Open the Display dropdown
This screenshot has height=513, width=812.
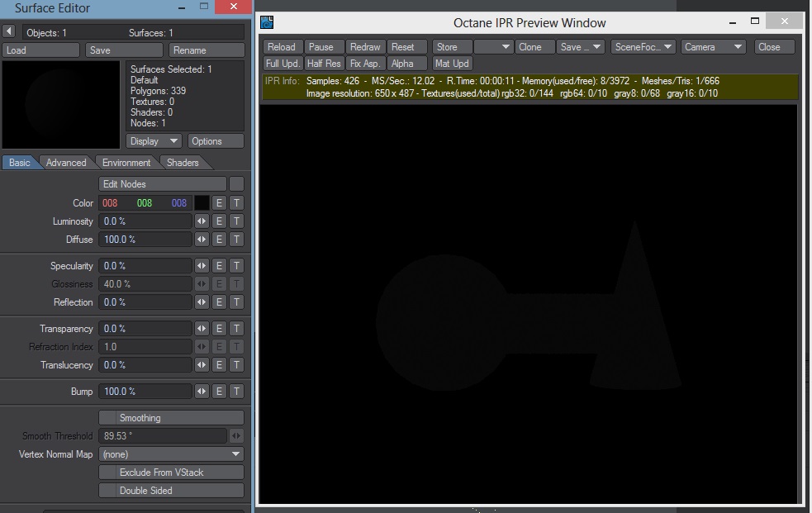pos(154,140)
